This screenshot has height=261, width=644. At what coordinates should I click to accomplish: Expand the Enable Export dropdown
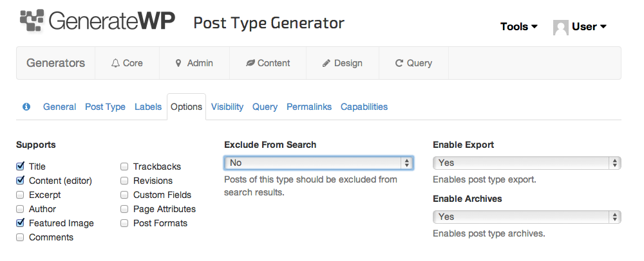click(x=527, y=163)
